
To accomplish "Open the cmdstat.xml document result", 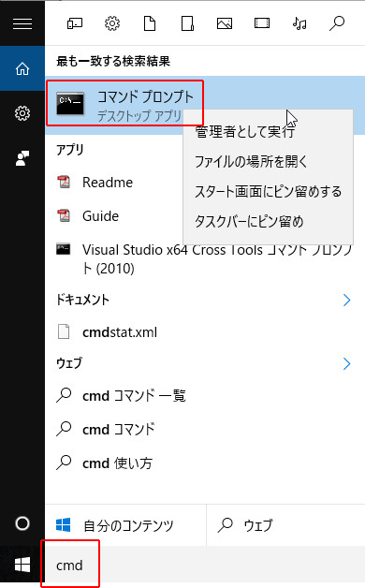I will tap(205, 331).
